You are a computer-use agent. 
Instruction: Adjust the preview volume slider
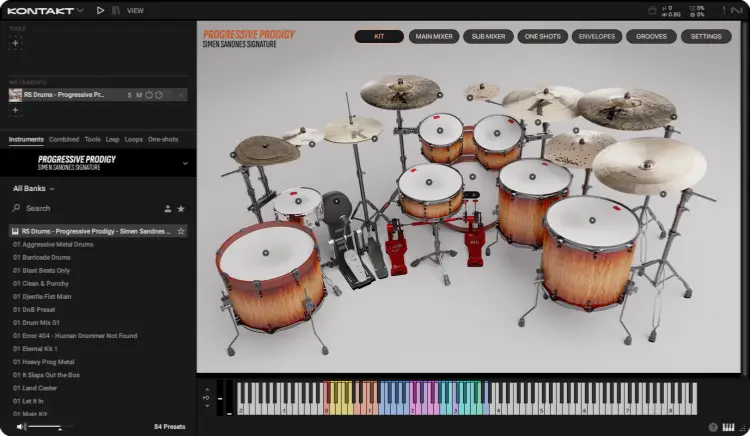[x=45, y=427]
